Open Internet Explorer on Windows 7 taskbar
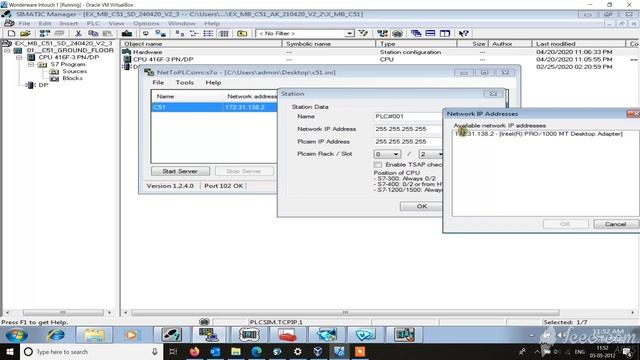The image size is (640, 360). tap(56, 336)
